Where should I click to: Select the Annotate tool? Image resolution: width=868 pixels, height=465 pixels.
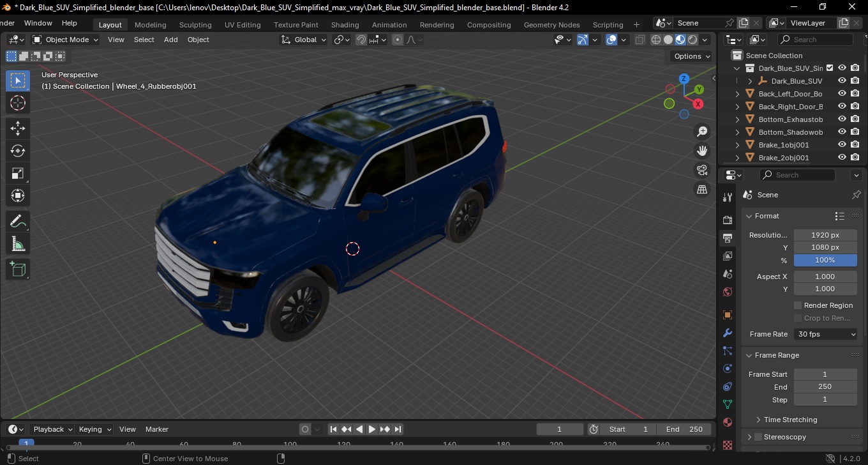18,222
